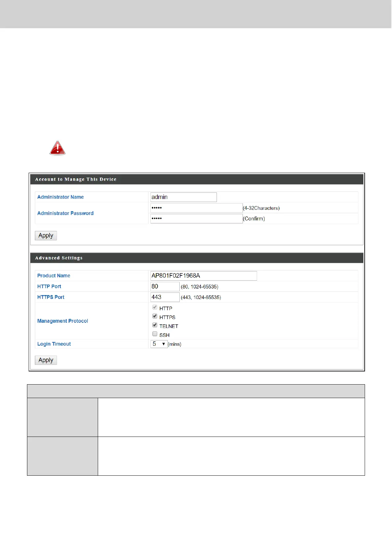Click the password Confirm input field
The height and width of the screenshot is (554, 392).
[196, 218]
